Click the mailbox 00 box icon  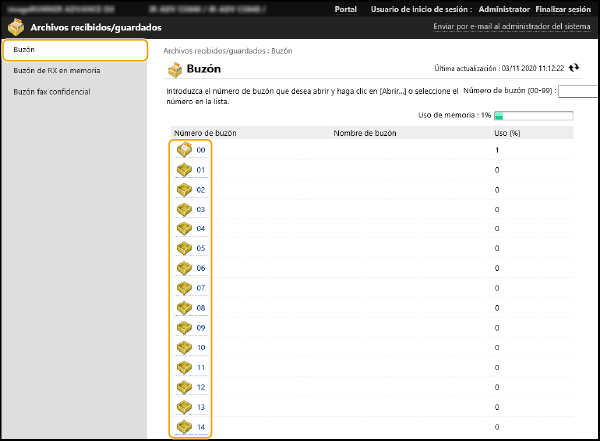[x=184, y=150]
